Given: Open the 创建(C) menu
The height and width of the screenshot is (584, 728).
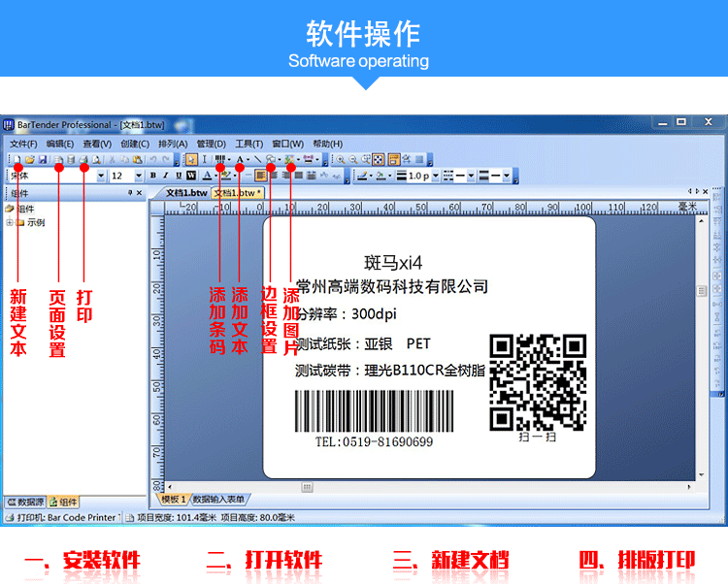Looking at the screenshot, I should 135,144.
